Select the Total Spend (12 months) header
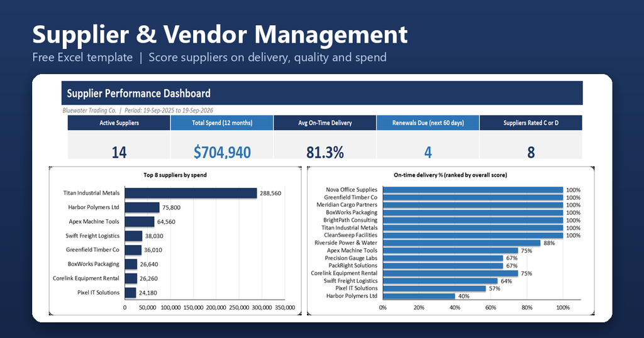 (222, 123)
